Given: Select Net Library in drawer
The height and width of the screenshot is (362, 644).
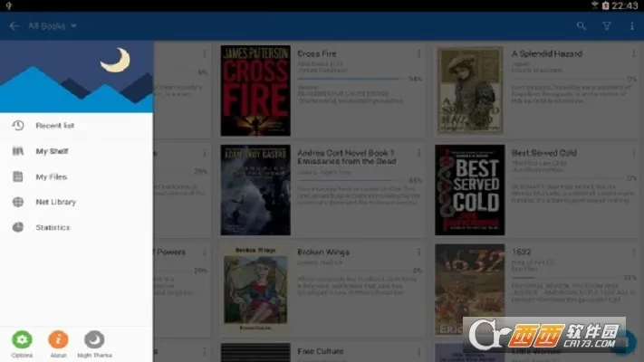Looking at the screenshot, I should (x=55, y=202).
